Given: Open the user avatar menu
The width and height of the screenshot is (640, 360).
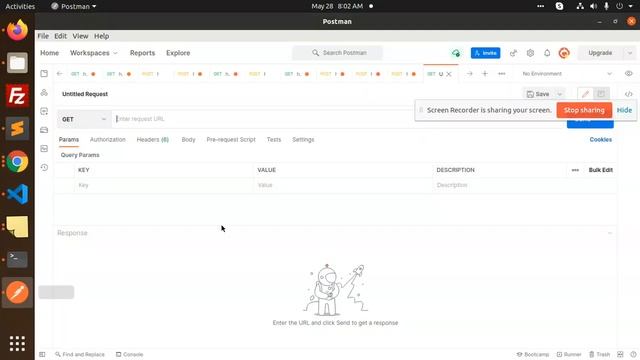Looking at the screenshot, I should pyautogui.click(x=564, y=53).
